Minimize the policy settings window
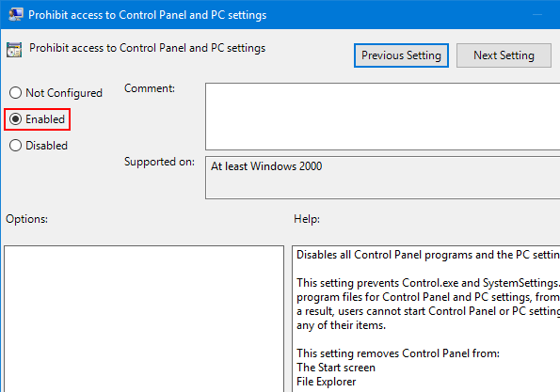This screenshot has width=560, height=392. 537,15
